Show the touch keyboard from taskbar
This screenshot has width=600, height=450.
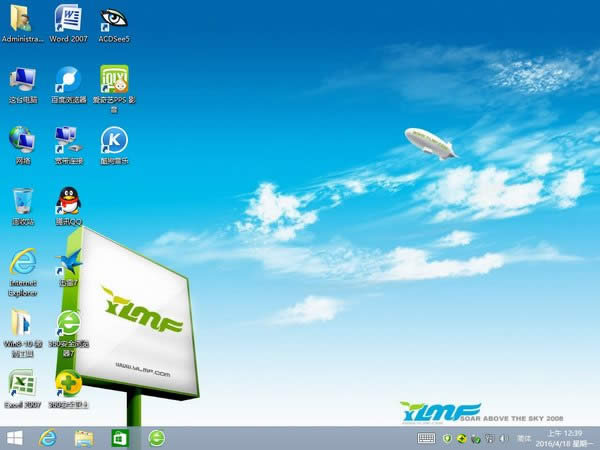tap(426, 438)
